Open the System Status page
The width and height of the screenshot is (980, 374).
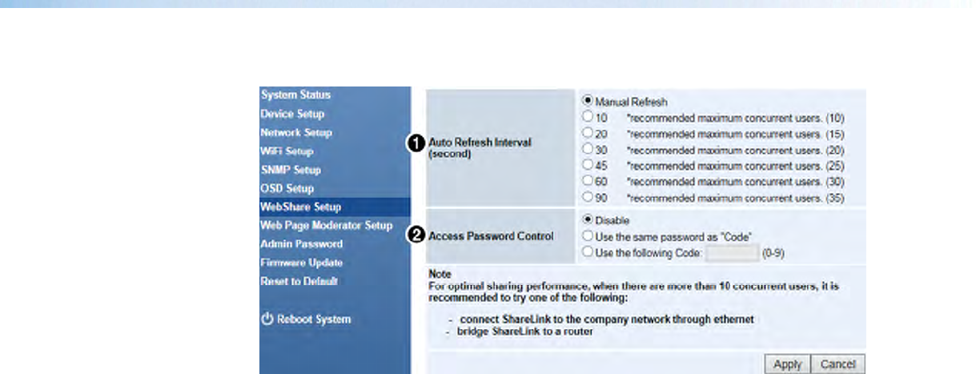point(295,95)
